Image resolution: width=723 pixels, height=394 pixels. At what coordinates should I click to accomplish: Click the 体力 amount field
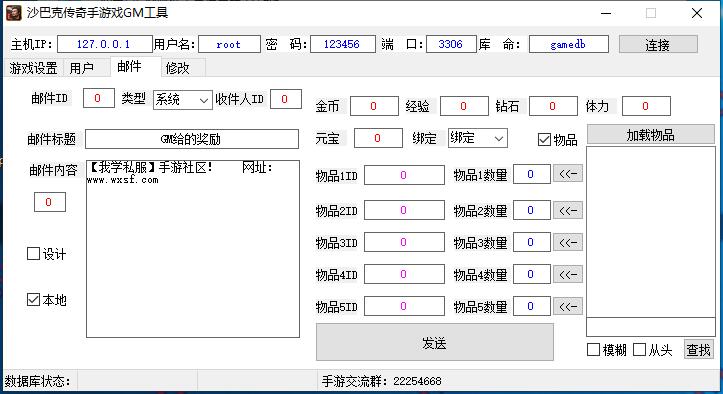[646, 106]
